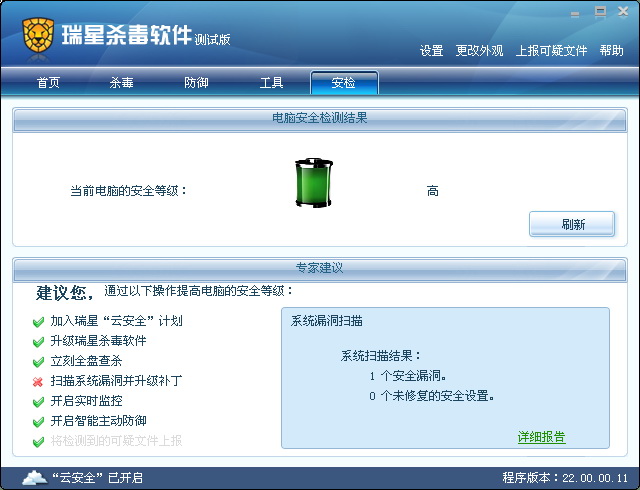The image size is (640, 490).
Task: Switch to the 首页 tab
Action: tap(49, 83)
